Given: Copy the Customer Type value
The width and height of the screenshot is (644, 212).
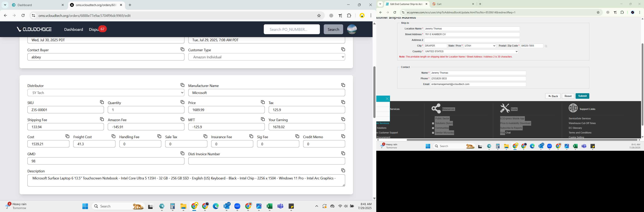Looking at the screenshot, I should pyautogui.click(x=343, y=49).
